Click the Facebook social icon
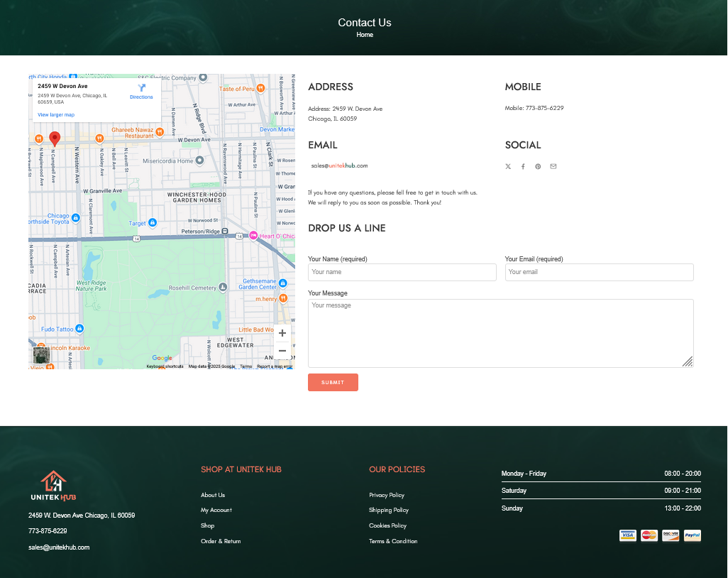 click(523, 166)
